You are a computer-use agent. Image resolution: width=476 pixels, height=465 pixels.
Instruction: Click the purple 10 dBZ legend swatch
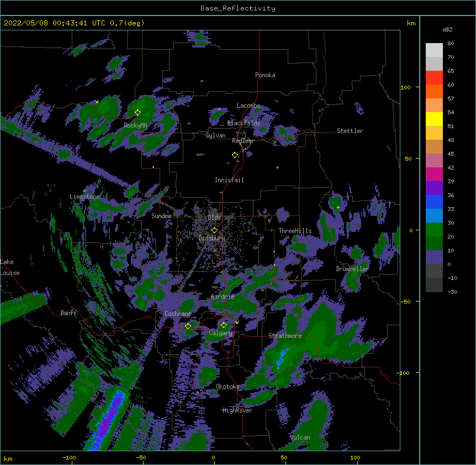point(434,257)
